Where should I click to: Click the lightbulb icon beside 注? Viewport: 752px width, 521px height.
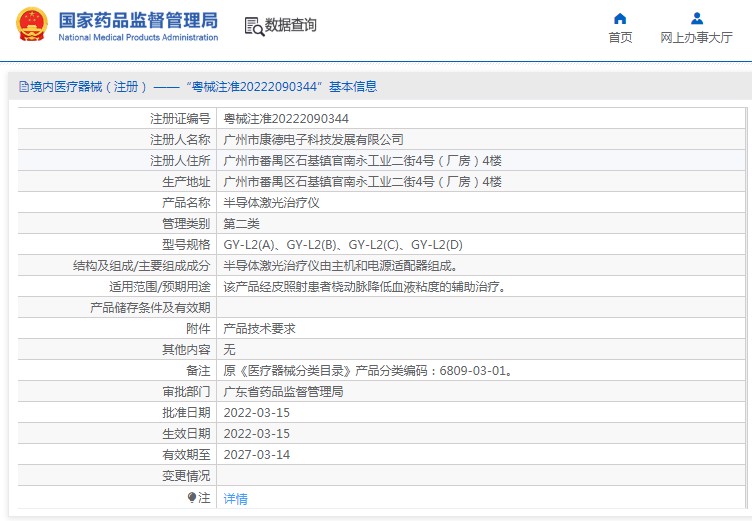pos(192,497)
